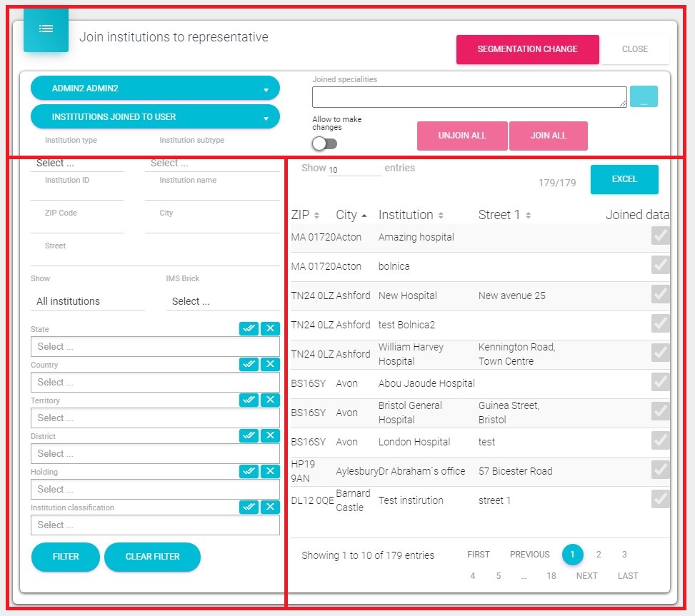The height and width of the screenshot is (616, 695).
Task: Toggle Allow to make changes switch
Action: (x=324, y=143)
